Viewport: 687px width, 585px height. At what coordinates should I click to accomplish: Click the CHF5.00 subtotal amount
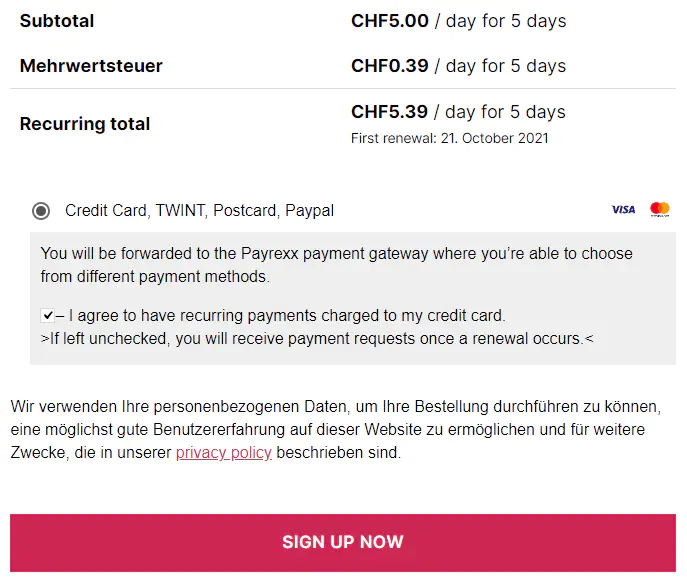coord(390,21)
